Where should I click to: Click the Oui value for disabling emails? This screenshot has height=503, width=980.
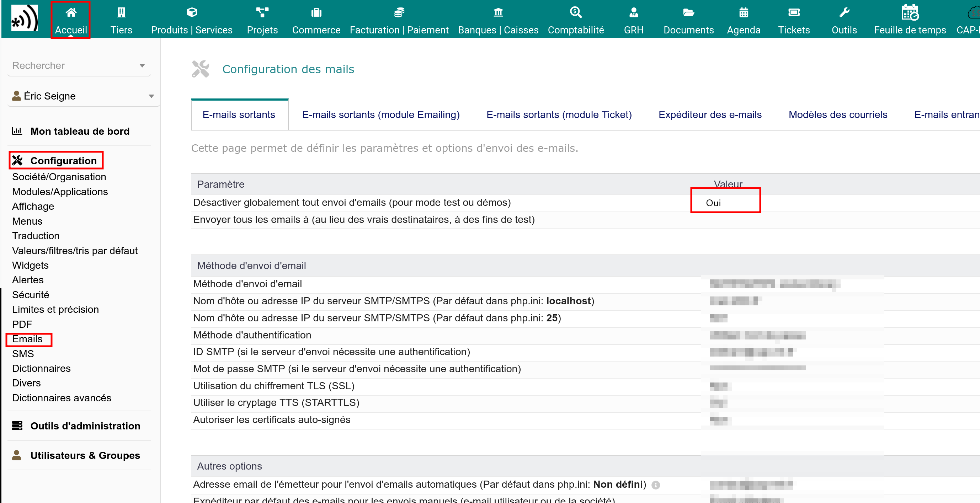click(x=713, y=203)
